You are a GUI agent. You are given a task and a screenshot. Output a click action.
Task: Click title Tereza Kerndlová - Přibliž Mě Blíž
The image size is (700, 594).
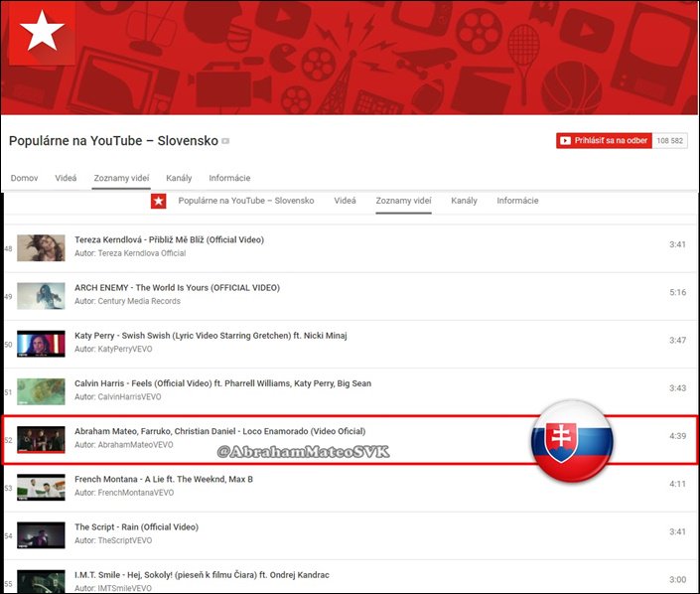tap(169, 239)
